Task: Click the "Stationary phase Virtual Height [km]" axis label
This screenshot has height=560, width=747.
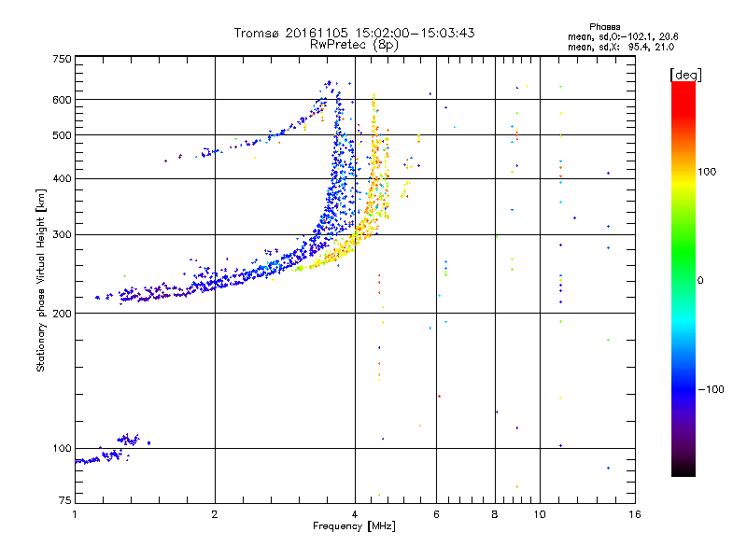Action: 41,280
